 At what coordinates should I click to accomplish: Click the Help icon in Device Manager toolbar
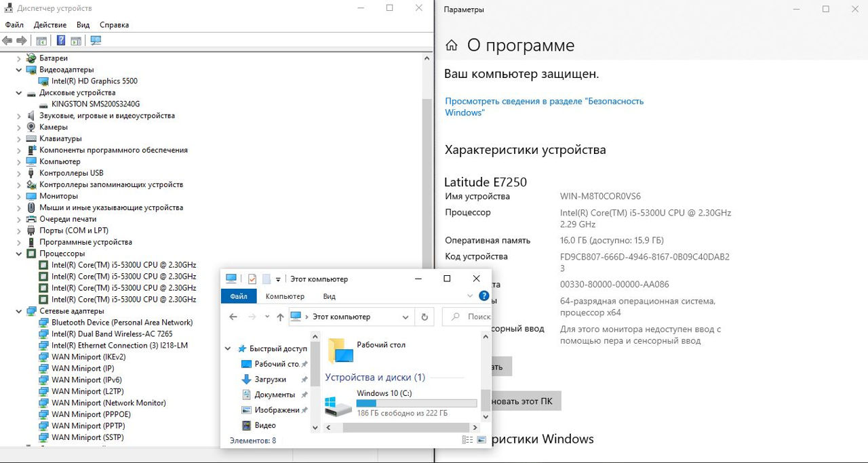pyautogui.click(x=61, y=41)
